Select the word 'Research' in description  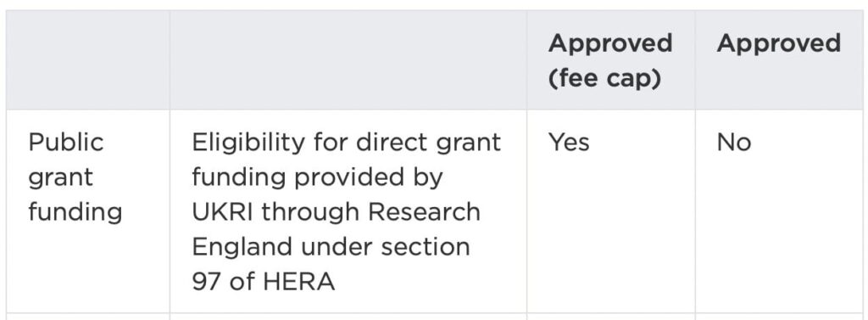(424, 212)
